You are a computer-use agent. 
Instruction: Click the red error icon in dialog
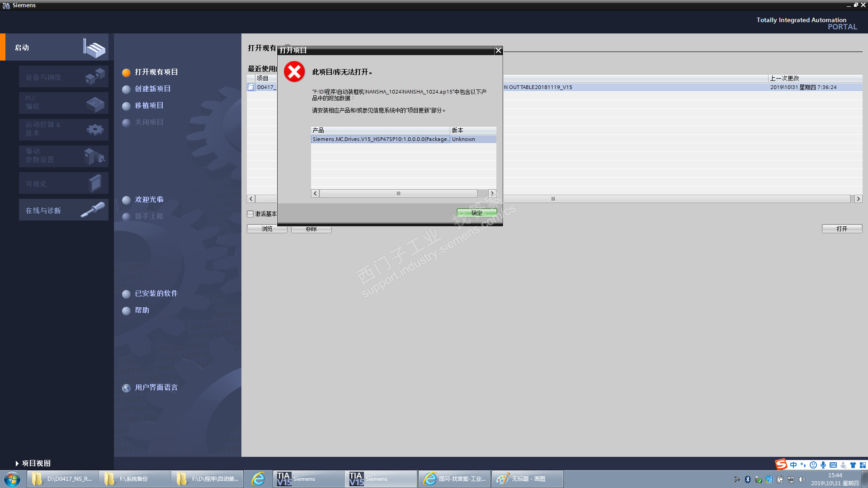click(294, 72)
